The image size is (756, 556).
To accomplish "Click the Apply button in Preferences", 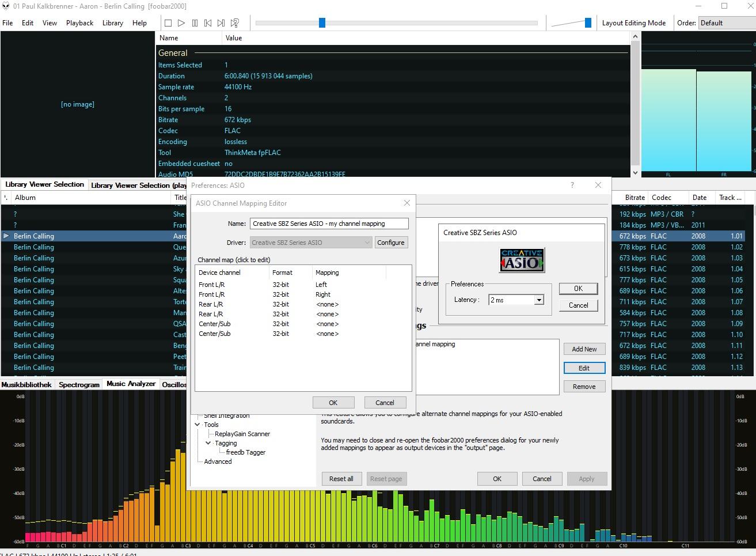I will 587,479.
